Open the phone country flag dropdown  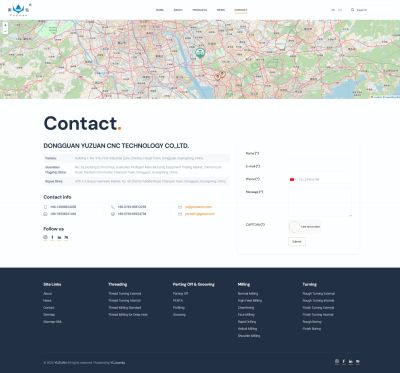coord(293,180)
